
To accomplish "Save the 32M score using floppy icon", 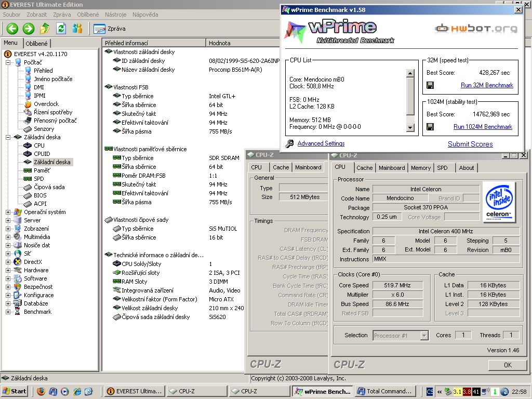I will click(x=430, y=85).
